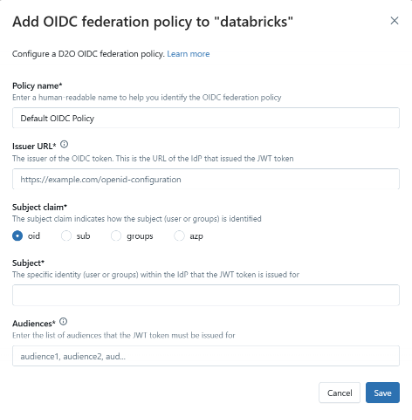Save the OIDC federation policy
Viewport: 412px width, 420px height.
(x=383, y=393)
